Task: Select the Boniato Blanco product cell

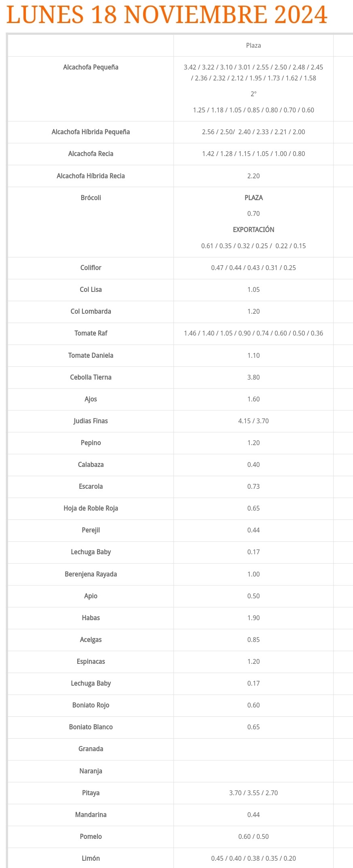Action: click(91, 727)
